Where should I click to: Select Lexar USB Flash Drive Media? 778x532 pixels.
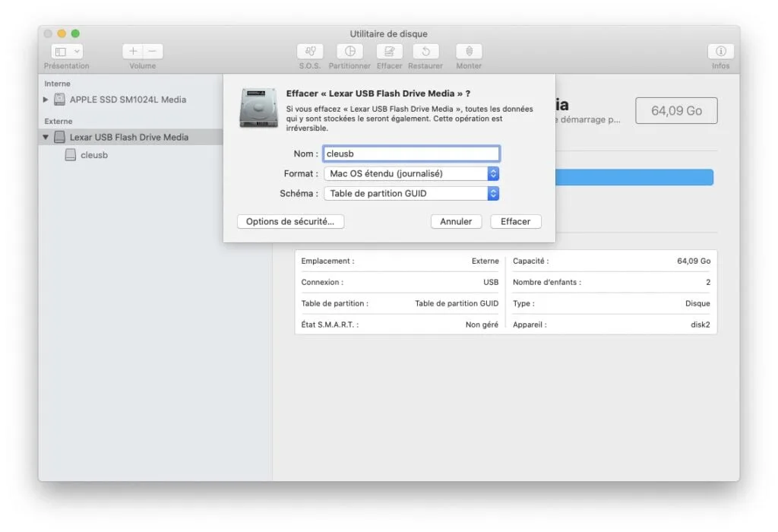pyautogui.click(x=129, y=137)
